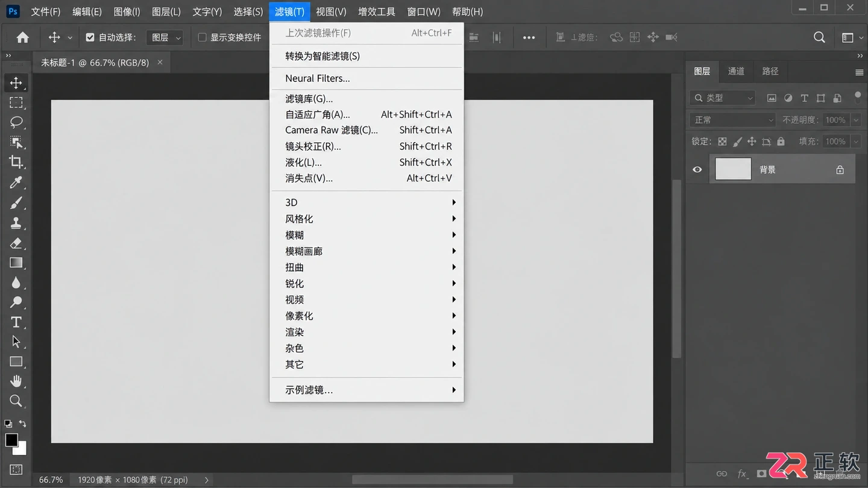Open the 图层 auto-select dropdown
Viewport: 868px width, 488px height.
tap(165, 37)
